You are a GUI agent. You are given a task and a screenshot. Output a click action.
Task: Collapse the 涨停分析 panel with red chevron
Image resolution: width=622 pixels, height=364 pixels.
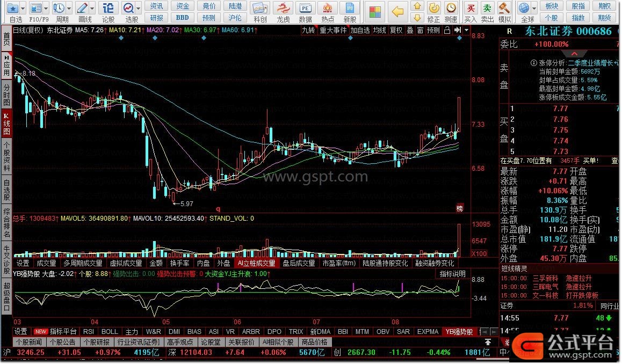point(574,54)
